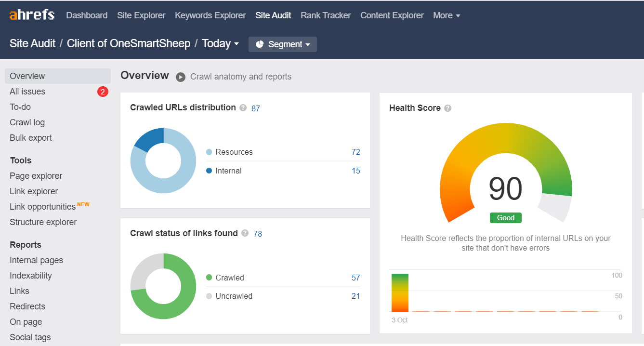Click the Internal legend label
This screenshot has width=644, height=346.
[x=229, y=171]
